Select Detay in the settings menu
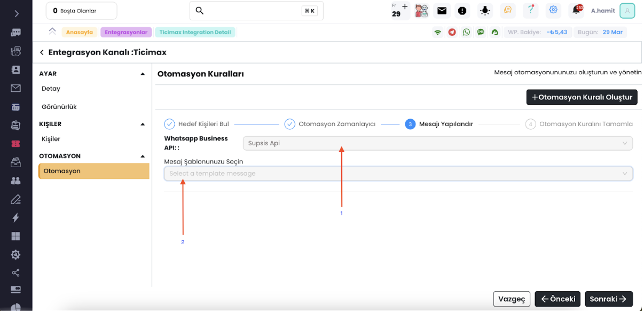This screenshot has height=312, width=644. [x=51, y=89]
